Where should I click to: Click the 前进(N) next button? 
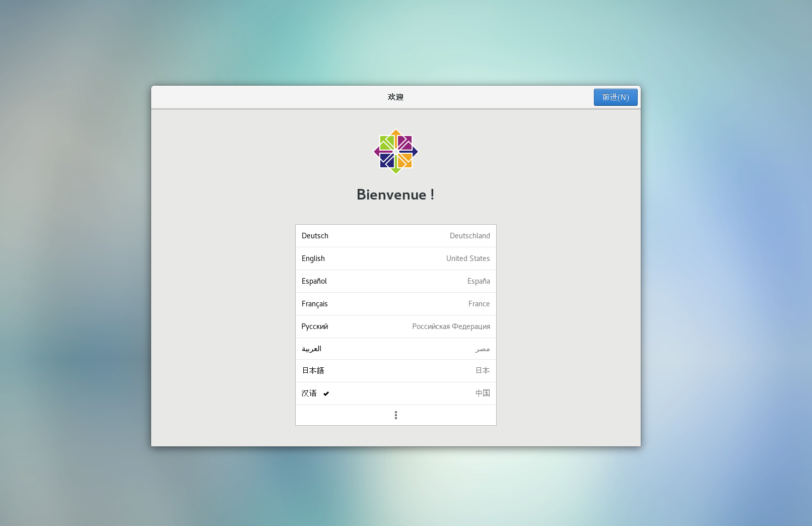615,97
